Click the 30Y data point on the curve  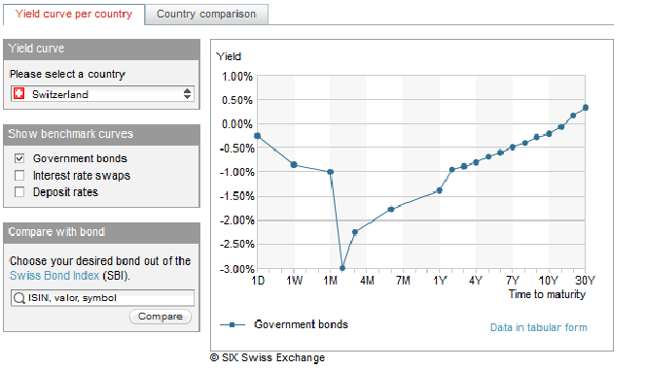pos(585,108)
